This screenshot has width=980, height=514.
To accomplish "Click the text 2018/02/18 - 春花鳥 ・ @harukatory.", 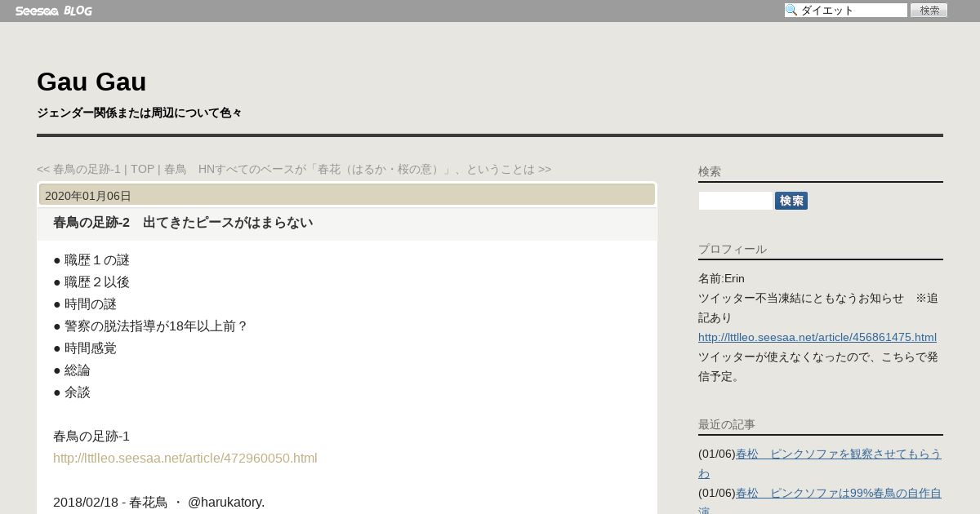I will 159,502.
